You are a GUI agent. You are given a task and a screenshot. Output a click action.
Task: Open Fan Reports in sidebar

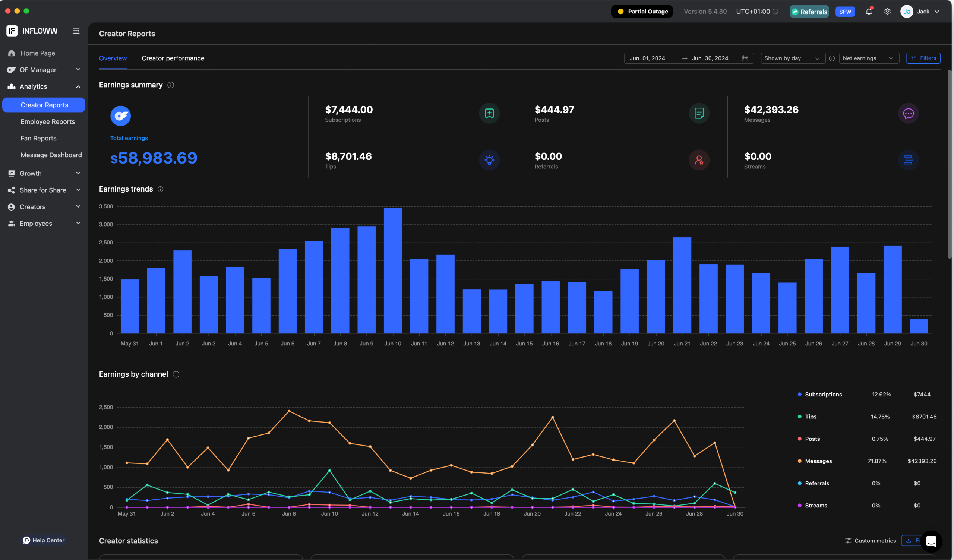(x=39, y=138)
